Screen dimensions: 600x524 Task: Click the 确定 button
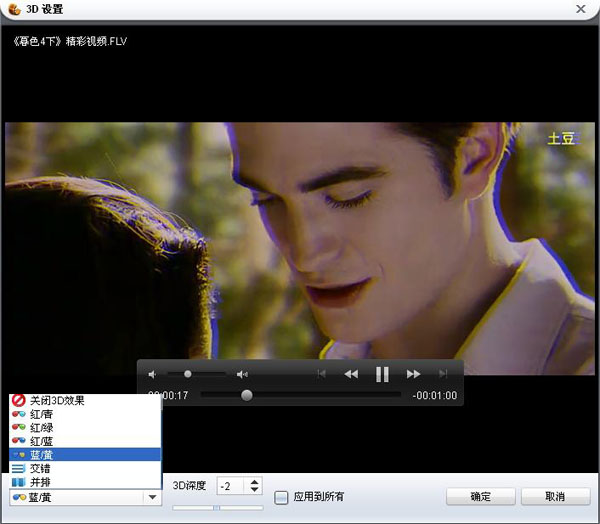[480, 497]
